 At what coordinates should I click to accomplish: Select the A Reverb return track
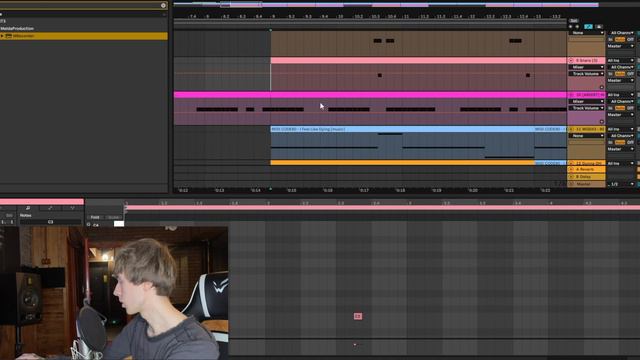click(587, 169)
